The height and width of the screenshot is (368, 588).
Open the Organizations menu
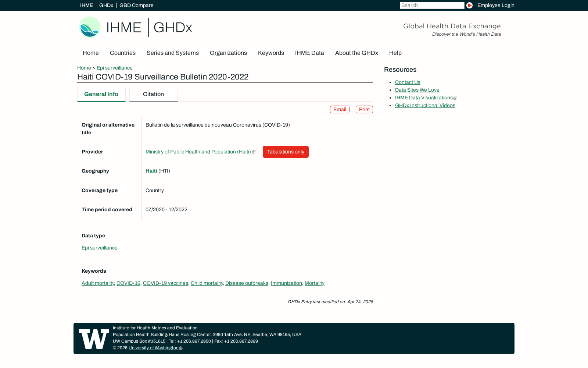pyautogui.click(x=228, y=53)
